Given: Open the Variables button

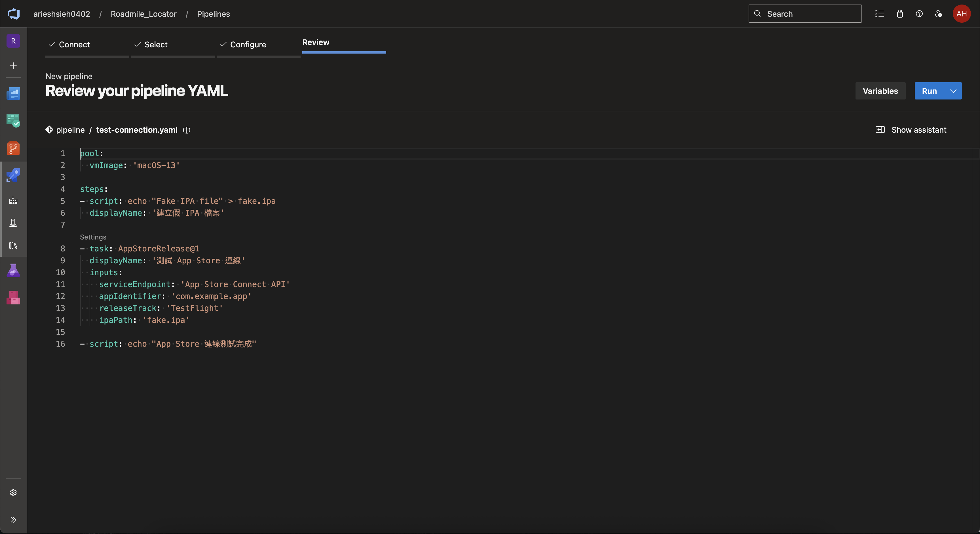Looking at the screenshot, I should point(880,91).
